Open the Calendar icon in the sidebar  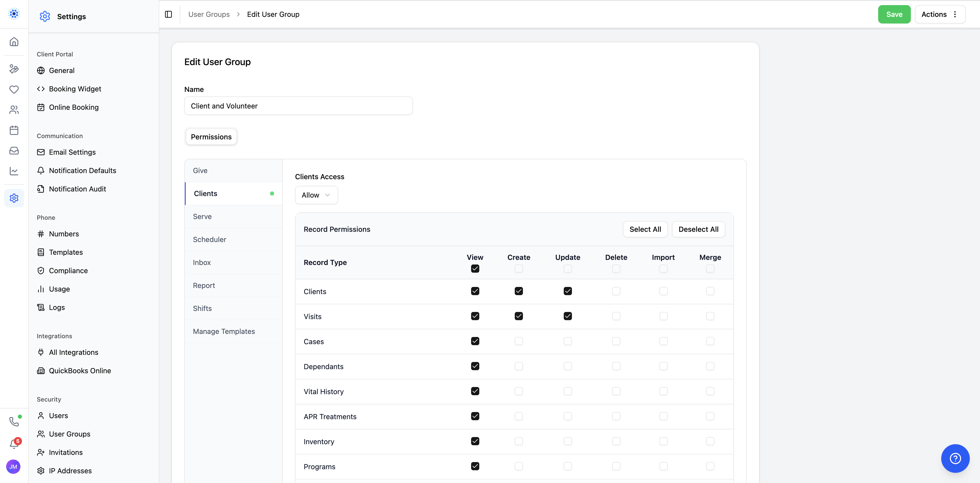point(14,130)
